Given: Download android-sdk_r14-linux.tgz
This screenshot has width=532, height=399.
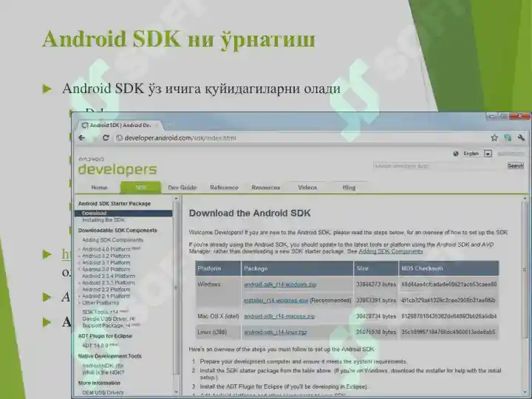Looking at the screenshot, I should click(x=276, y=332).
